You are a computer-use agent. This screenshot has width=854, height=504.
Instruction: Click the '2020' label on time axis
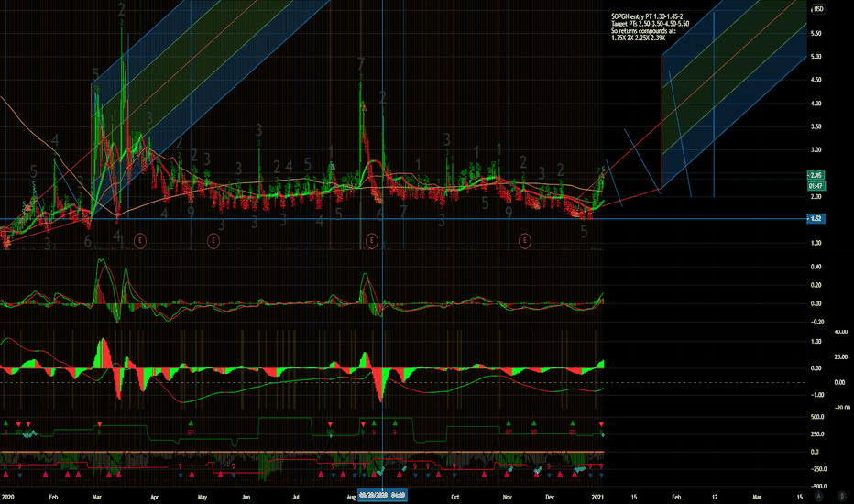tap(7, 497)
